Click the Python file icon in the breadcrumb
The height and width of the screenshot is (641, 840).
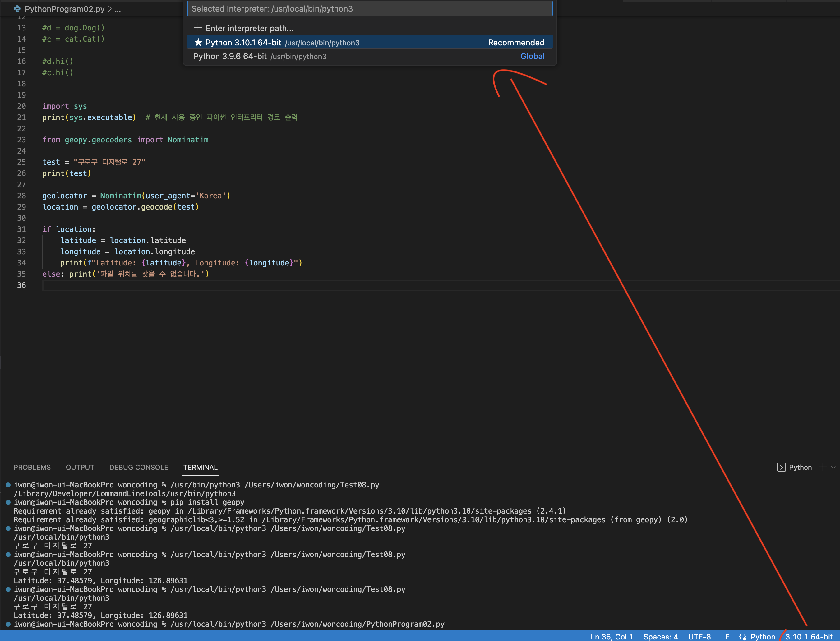17,9
